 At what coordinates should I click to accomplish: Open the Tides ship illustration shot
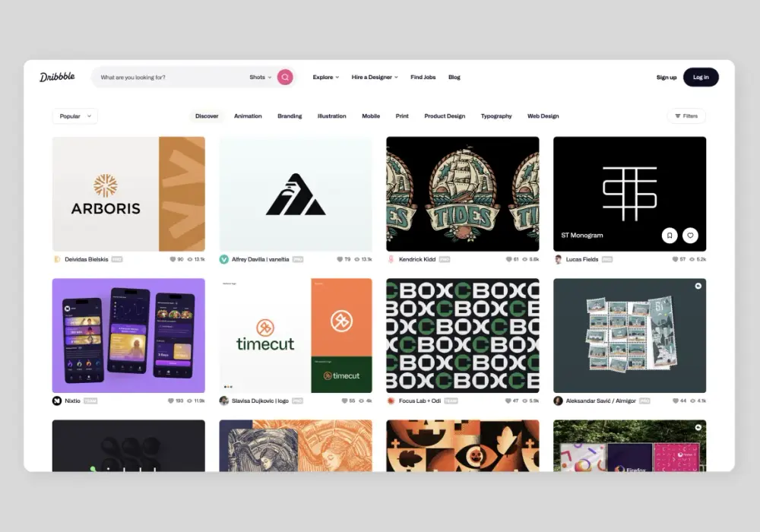[x=462, y=194]
